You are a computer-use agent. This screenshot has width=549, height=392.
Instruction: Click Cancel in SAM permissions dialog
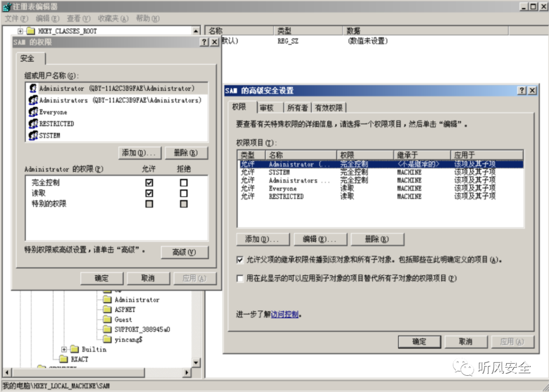[148, 278]
